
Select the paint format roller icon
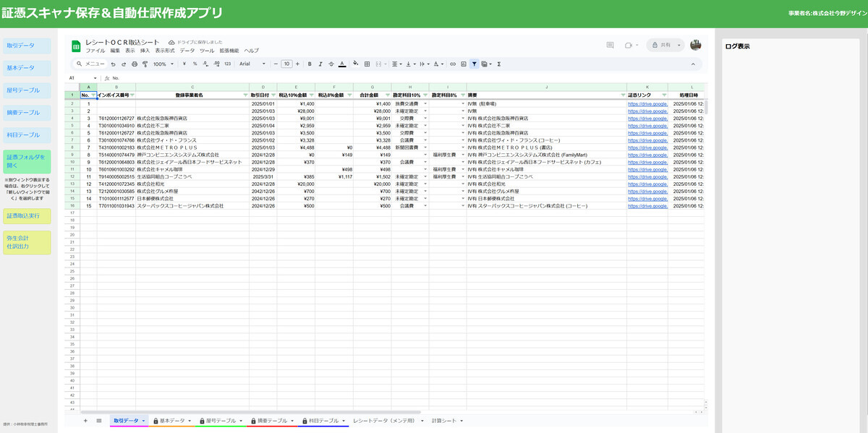tap(145, 64)
